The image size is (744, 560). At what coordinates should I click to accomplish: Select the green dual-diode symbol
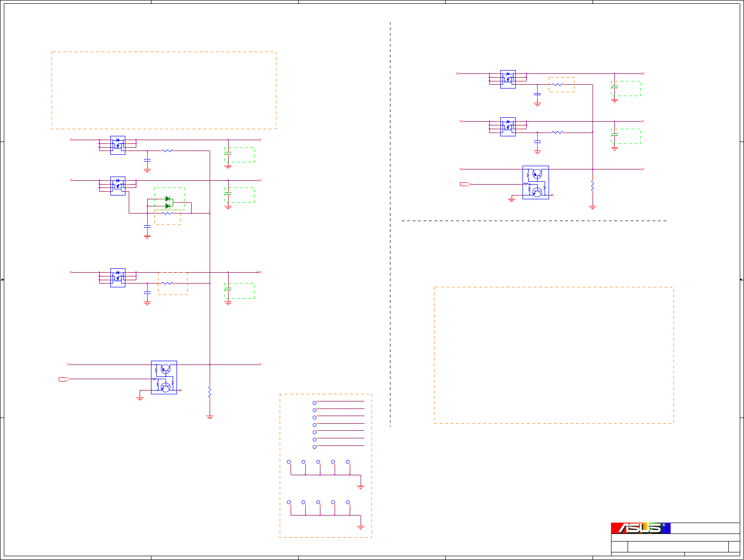click(x=168, y=202)
